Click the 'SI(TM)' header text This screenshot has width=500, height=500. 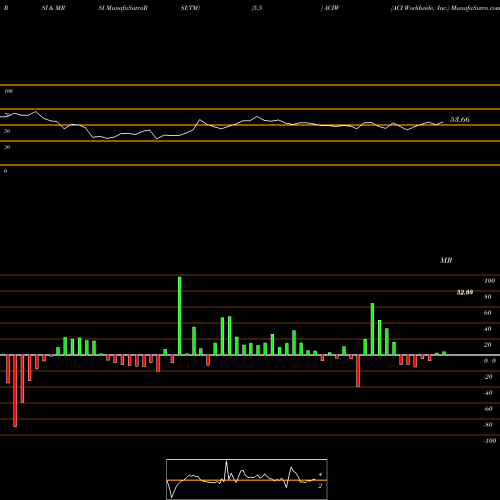click(x=190, y=8)
